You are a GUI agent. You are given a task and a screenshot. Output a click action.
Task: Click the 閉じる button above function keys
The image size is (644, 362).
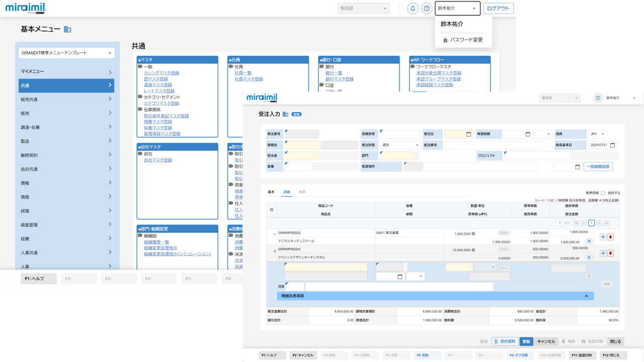click(616, 341)
